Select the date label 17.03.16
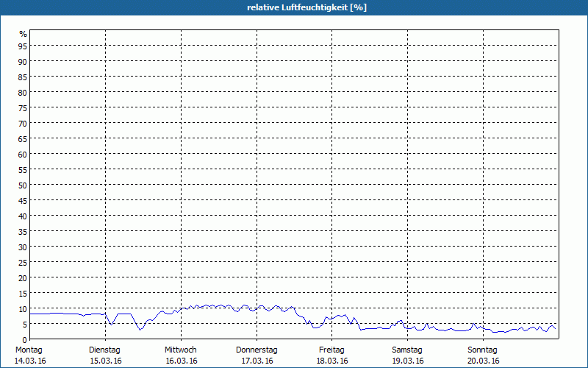The image size is (588, 368). pos(257,361)
